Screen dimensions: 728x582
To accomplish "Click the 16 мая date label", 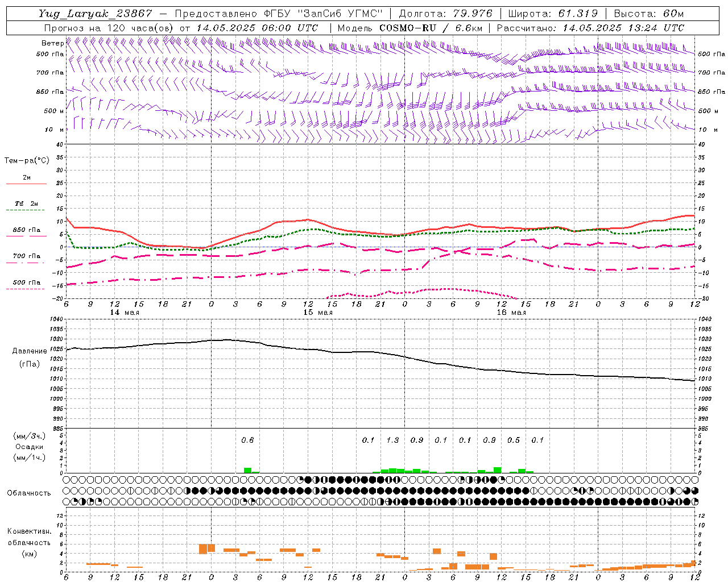I will (x=511, y=313).
